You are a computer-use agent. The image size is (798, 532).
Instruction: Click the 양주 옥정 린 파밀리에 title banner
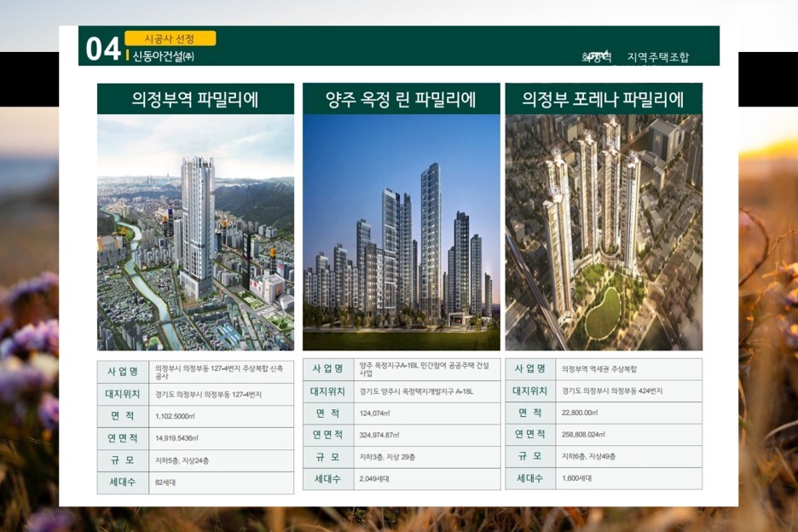pyautogui.click(x=401, y=99)
